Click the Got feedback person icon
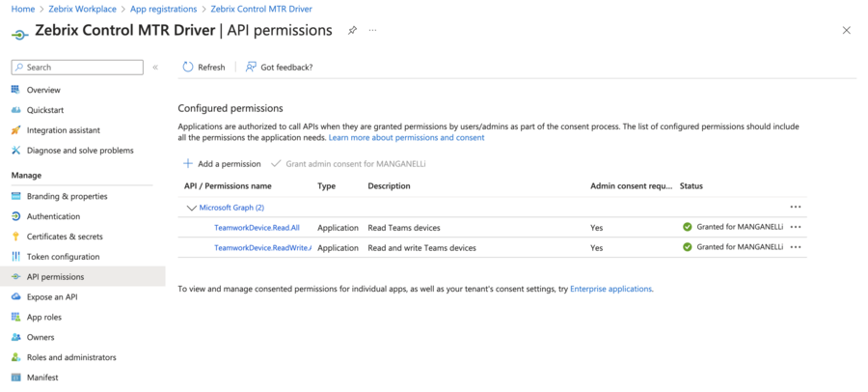This screenshot has height=392, width=868. (x=251, y=67)
